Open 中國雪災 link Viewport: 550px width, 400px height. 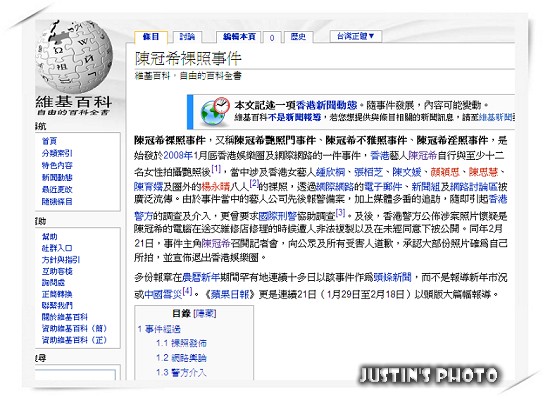pos(163,294)
